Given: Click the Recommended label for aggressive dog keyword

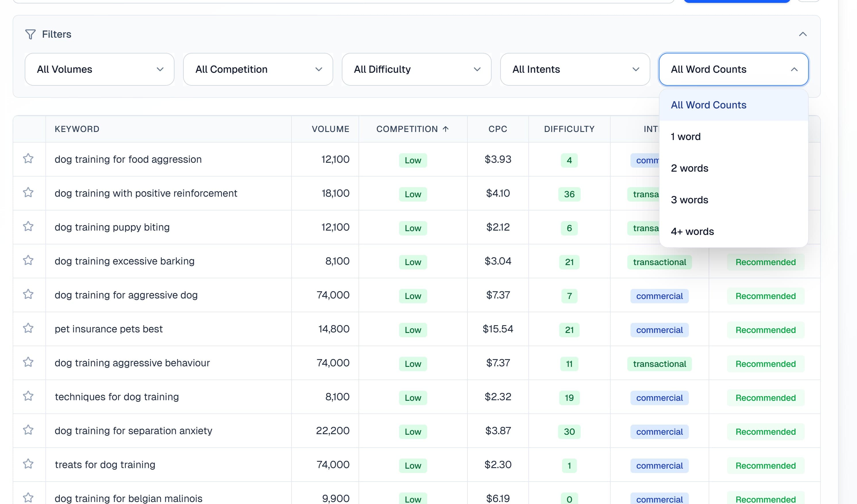Looking at the screenshot, I should point(765,296).
